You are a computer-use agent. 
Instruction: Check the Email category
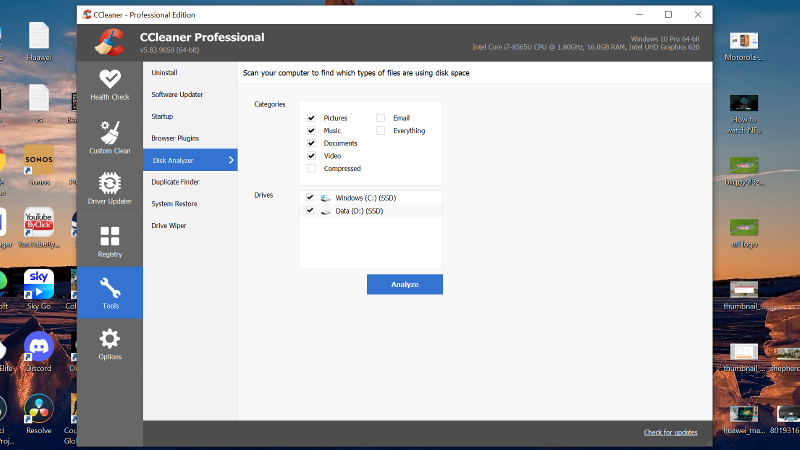(x=381, y=118)
